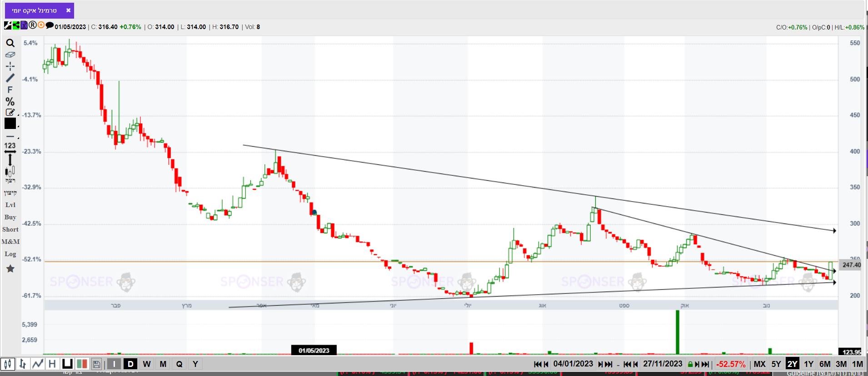The width and height of the screenshot is (868, 376).
Task: Click the Short marker button
Action: pos(10,229)
